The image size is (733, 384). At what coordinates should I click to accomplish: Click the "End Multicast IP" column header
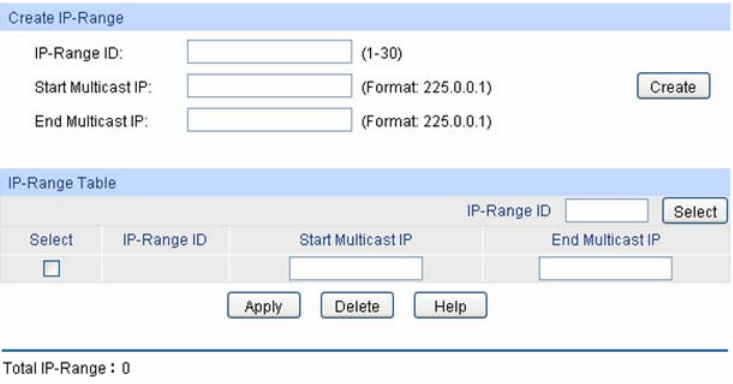tap(606, 240)
